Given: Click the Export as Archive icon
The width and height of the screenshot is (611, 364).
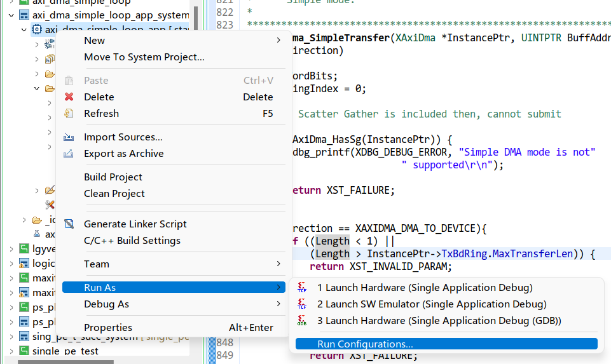Looking at the screenshot, I should pos(69,153).
